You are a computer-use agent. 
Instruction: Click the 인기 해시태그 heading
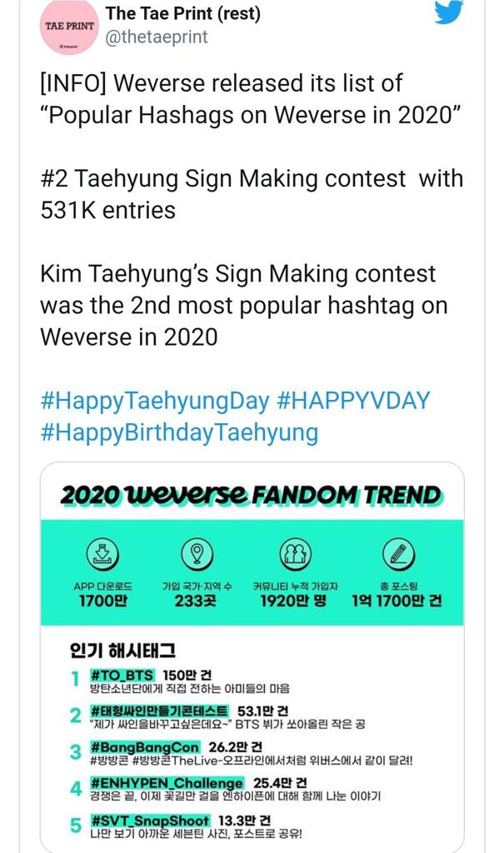pos(123,650)
